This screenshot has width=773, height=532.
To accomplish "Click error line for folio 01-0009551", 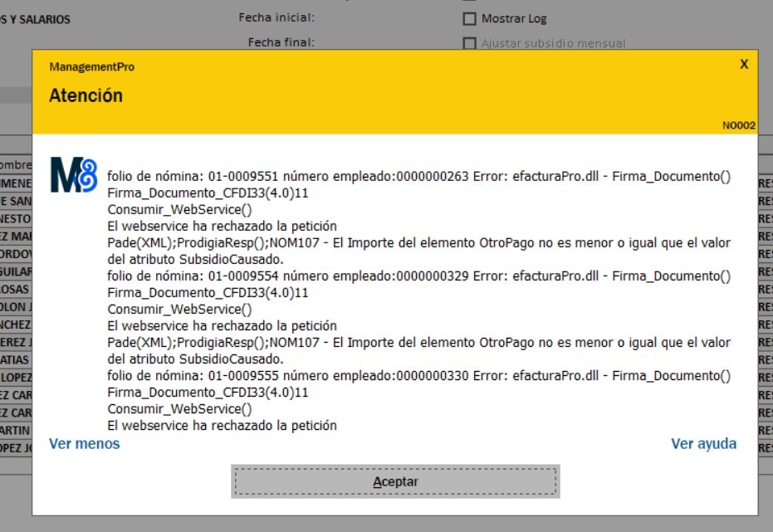I will [418, 177].
